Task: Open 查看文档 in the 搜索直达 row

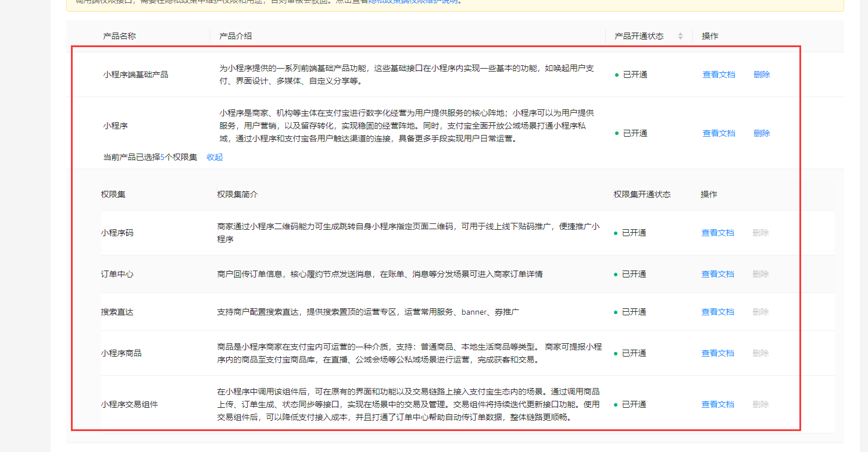Action: pyautogui.click(x=717, y=312)
